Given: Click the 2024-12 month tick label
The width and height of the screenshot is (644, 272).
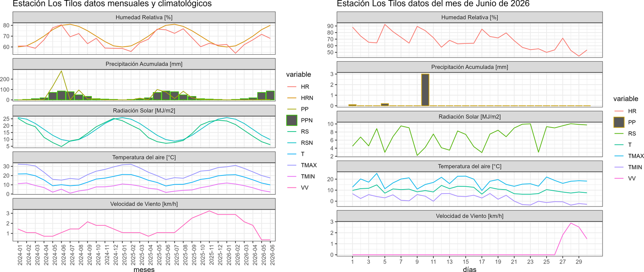Looking at the screenshot, I should point(116,255).
